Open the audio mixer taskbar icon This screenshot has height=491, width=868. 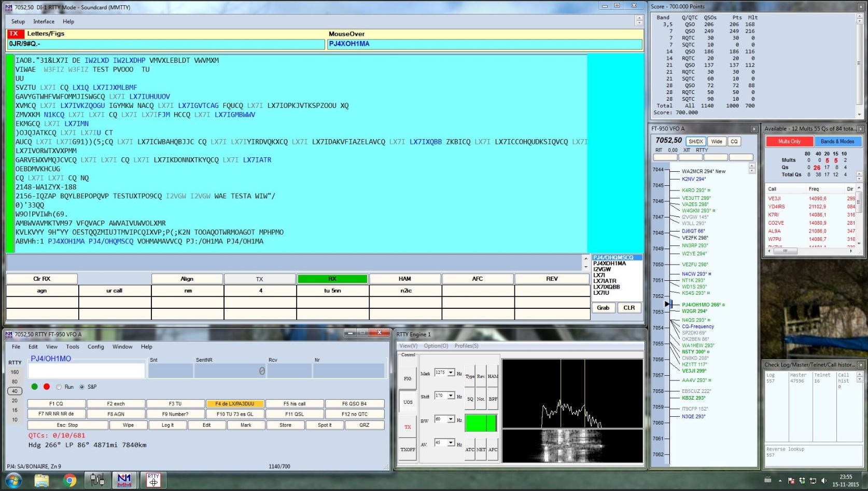click(97, 480)
